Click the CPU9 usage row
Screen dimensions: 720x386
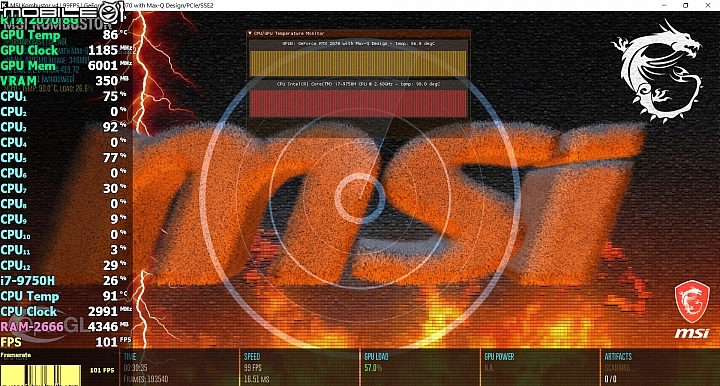[x=64, y=219]
